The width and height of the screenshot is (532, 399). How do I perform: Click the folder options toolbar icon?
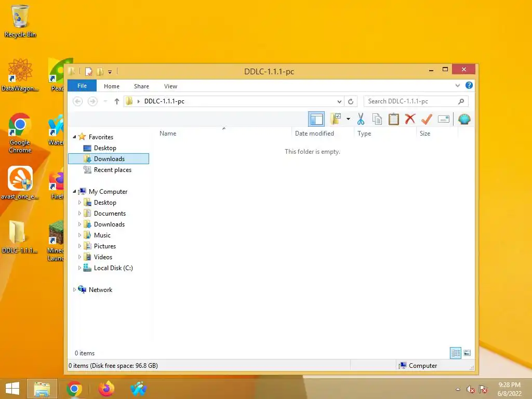coord(336,119)
